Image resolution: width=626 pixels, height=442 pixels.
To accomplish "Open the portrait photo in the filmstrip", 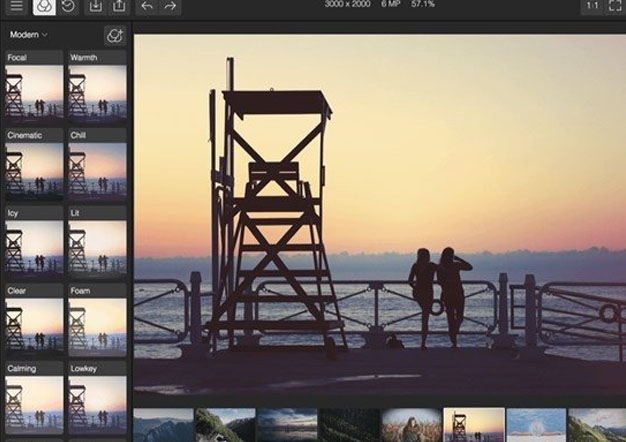I will (x=411, y=425).
